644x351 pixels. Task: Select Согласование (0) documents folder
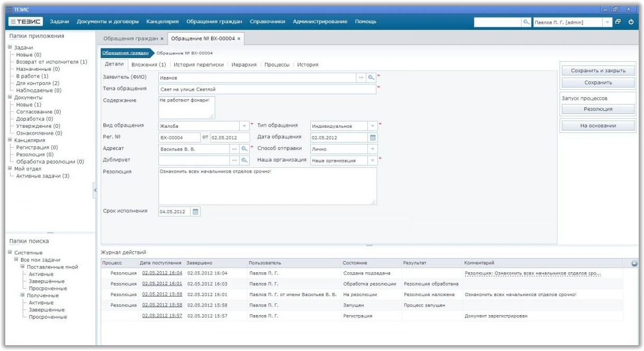click(39, 112)
